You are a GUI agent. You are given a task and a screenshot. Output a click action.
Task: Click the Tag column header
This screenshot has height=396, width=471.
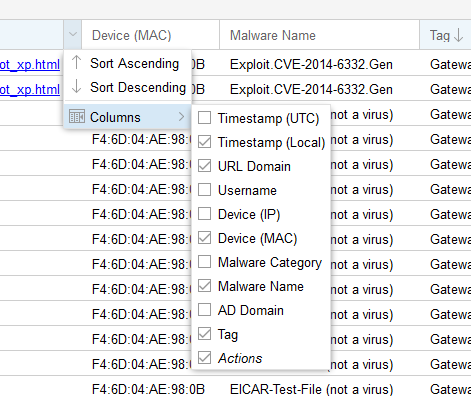pos(445,35)
